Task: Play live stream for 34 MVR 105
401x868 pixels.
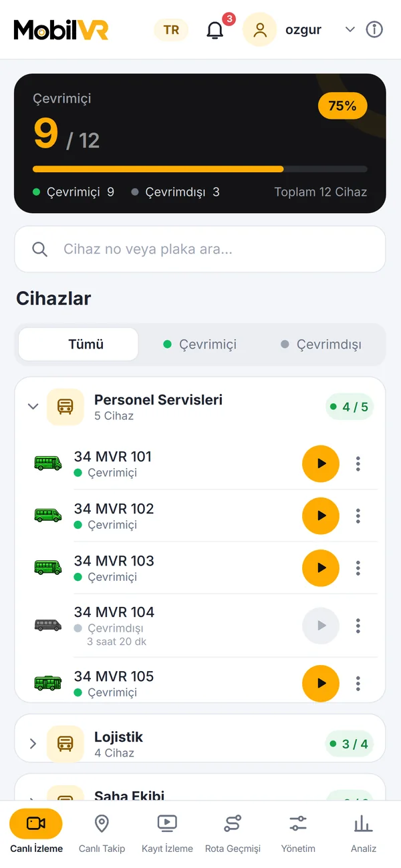Action: 321,683
